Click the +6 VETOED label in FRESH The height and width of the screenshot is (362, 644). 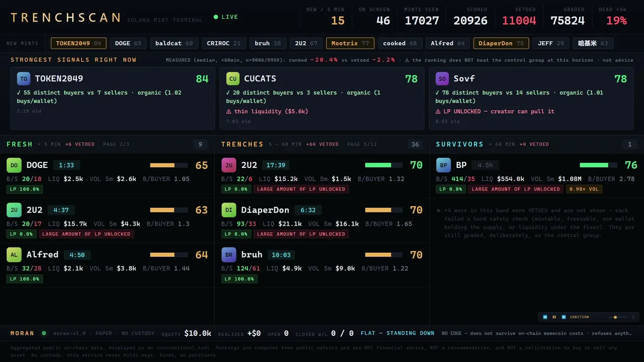tap(80, 144)
